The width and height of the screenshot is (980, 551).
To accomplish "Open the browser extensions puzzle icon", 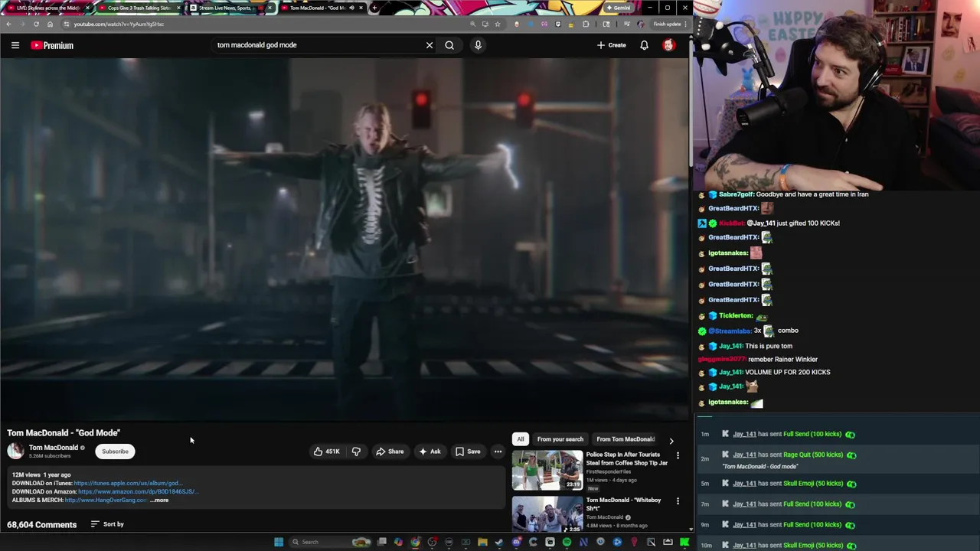I will click(586, 24).
